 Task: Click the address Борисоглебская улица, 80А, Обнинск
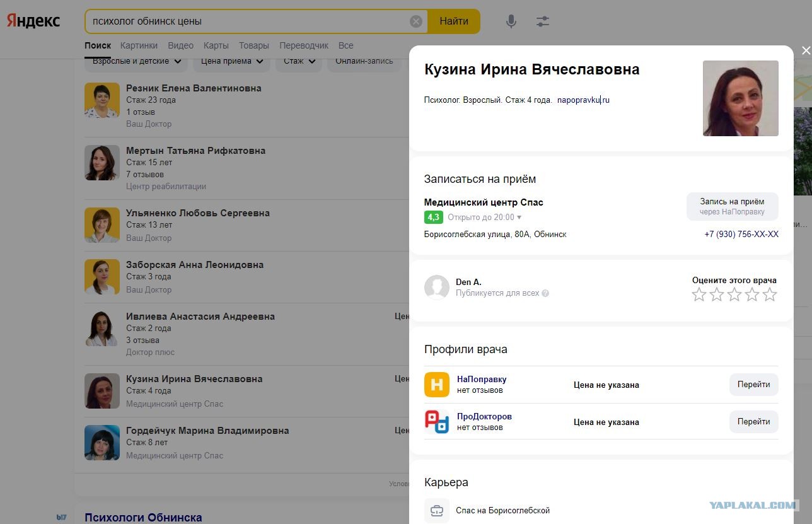(x=496, y=234)
